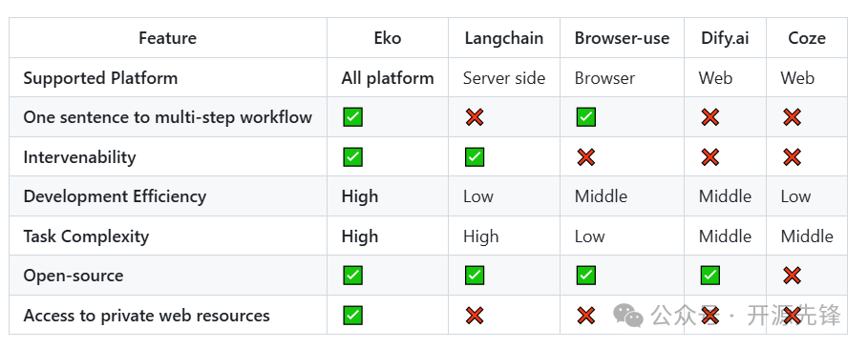868x349 pixels.
Task: Click the Langchain column header
Action: pyautogui.click(x=504, y=38)
